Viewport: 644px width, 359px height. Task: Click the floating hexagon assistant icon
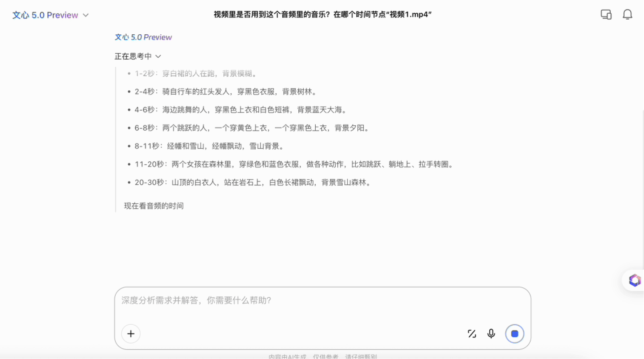click(x=635, y=280)
